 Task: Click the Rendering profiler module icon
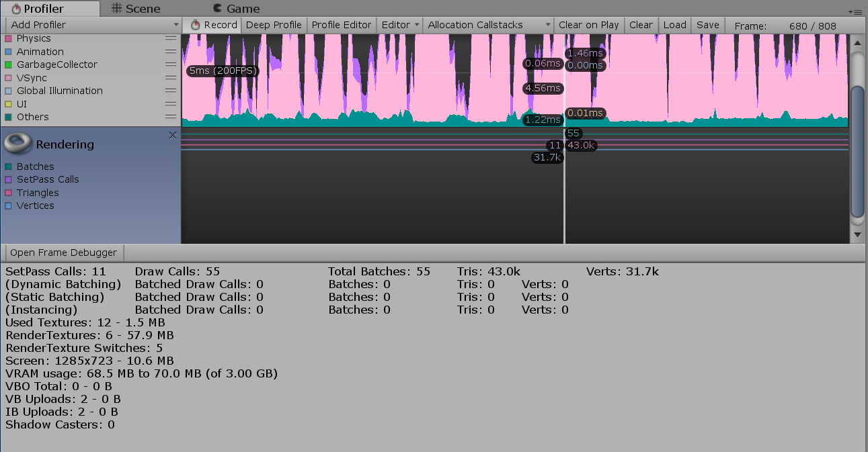pos(17,144)
